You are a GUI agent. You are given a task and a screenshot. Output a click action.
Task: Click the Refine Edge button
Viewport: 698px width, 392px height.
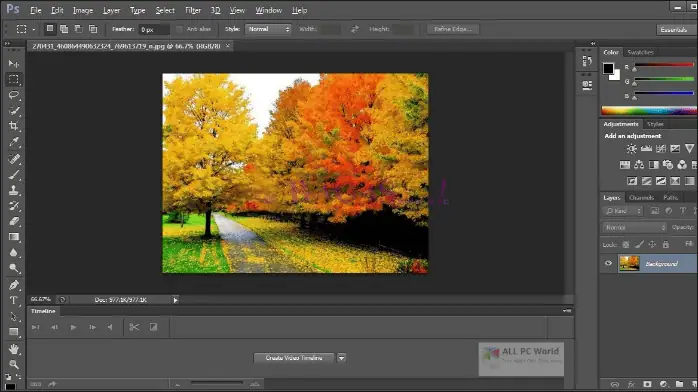[453, 29]
